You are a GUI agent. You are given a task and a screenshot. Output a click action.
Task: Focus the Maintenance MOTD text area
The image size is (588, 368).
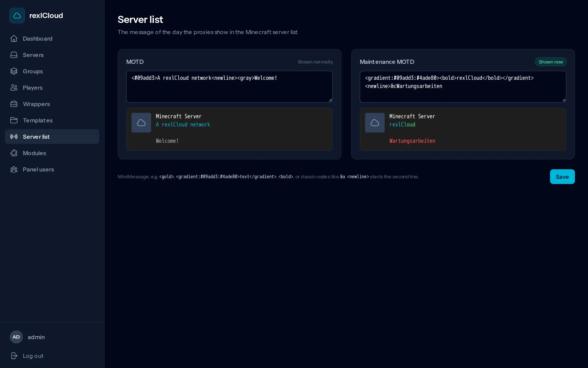pos(463,87)
